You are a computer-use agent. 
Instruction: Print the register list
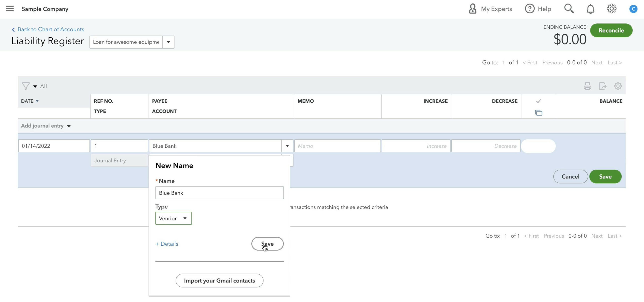point(587,86)
